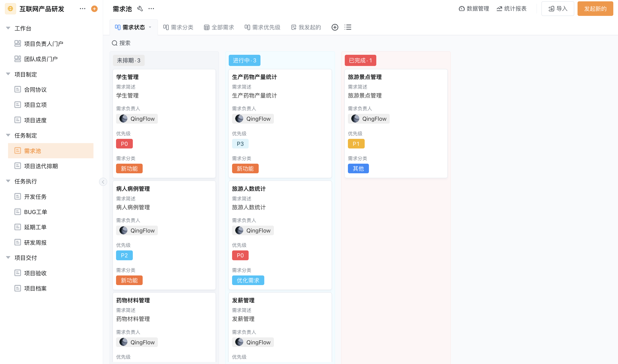
Task: Click the 互联网产品研发 workspace title
Action: coord(42,9)
